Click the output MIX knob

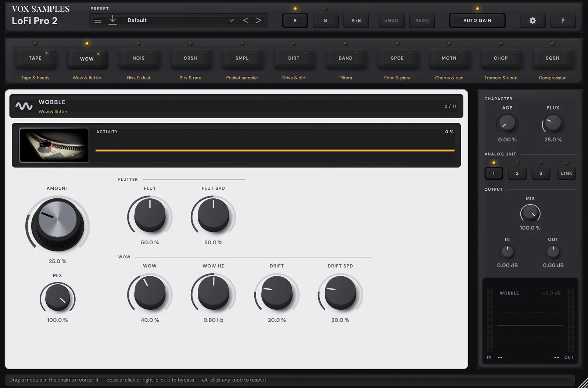[530, 213]
